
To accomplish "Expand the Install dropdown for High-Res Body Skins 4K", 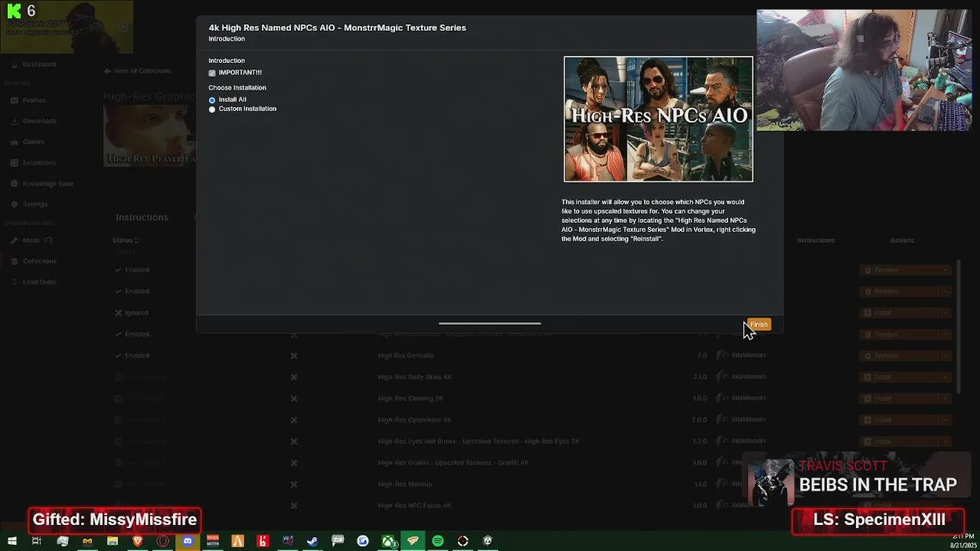I will (946, 377).
